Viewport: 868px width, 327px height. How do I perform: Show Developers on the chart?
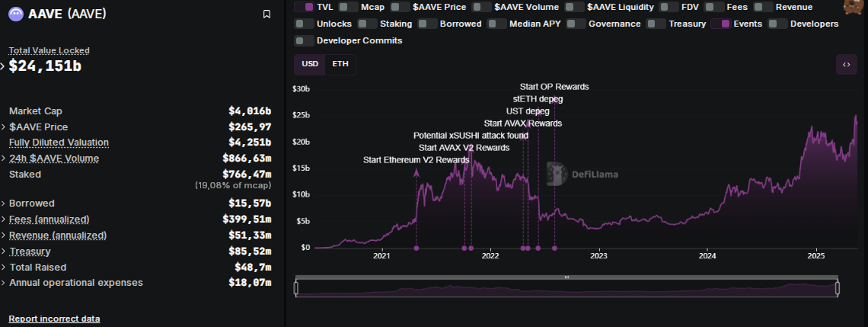click(777, 24)
